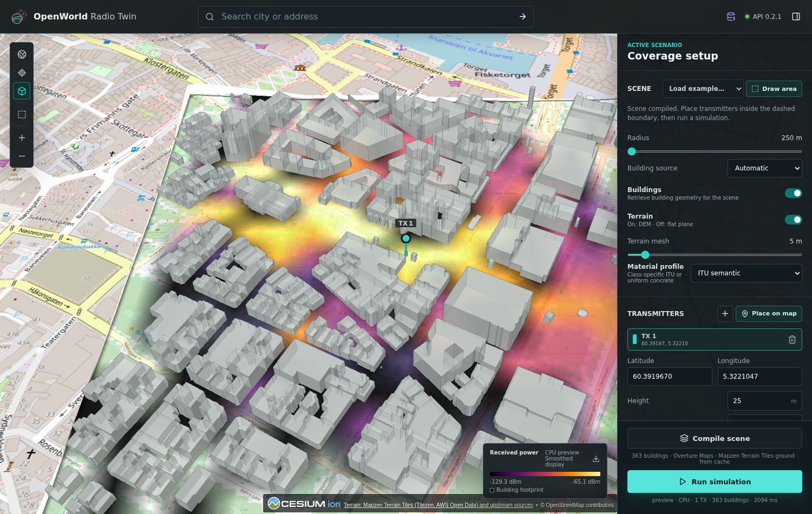Click the API 0.2.1 status indicator

click(x=763, y=17)
